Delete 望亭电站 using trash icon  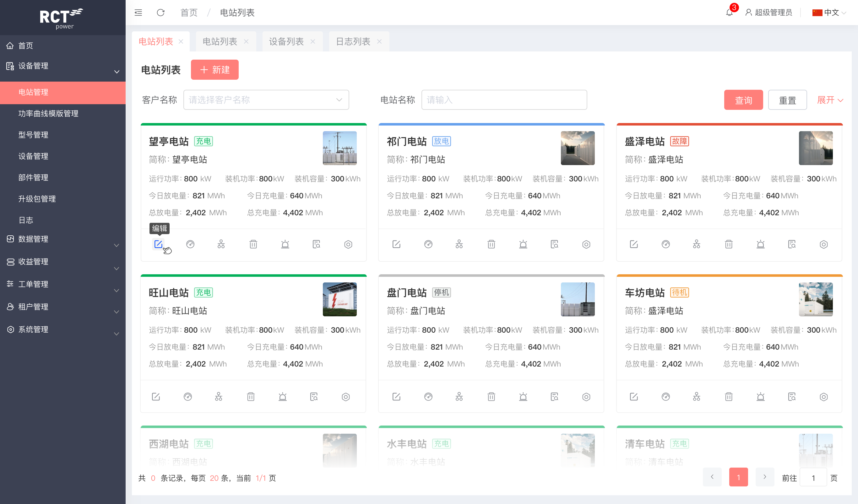pos(253,244)
